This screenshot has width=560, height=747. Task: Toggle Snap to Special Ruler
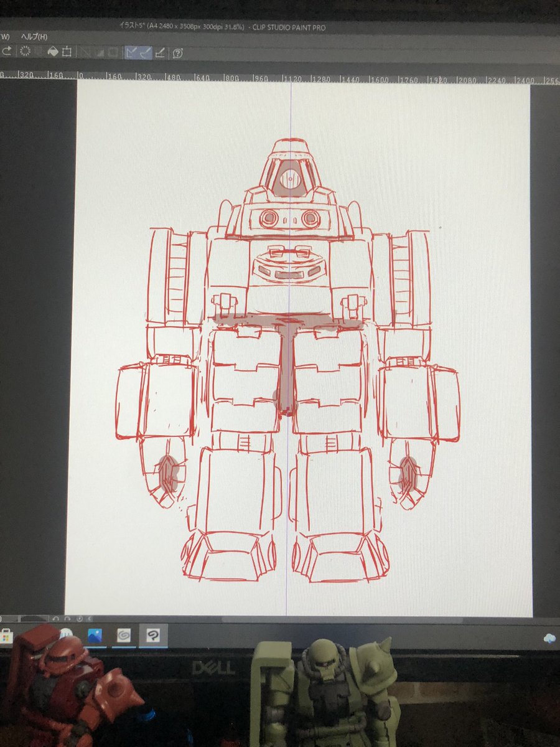pyautogui.click(x=146, y=52)
